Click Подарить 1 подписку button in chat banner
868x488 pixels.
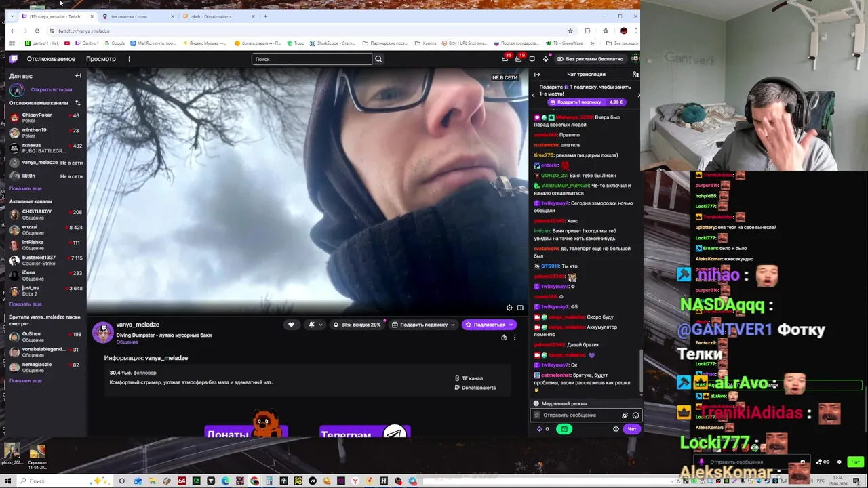[x=586, y=102]
